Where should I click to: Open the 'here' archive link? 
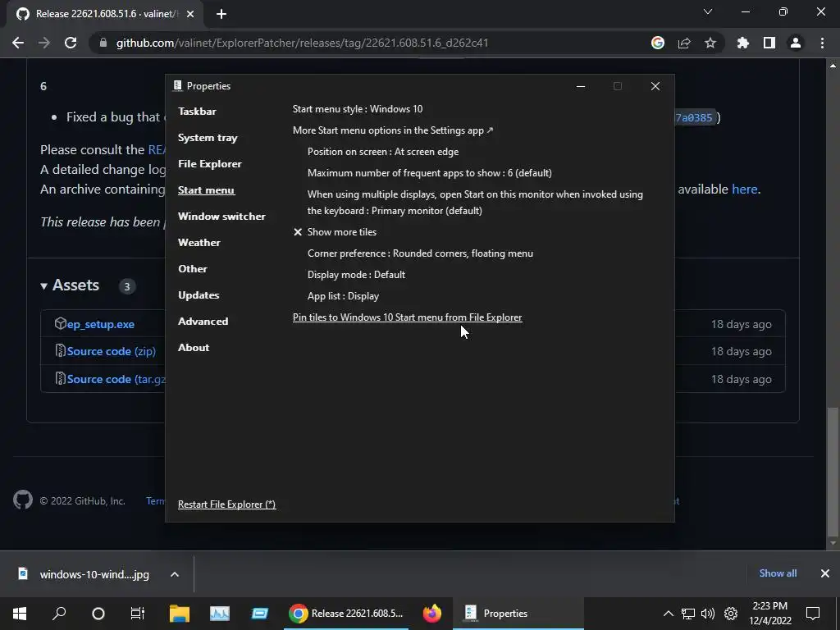pos(745,189)
